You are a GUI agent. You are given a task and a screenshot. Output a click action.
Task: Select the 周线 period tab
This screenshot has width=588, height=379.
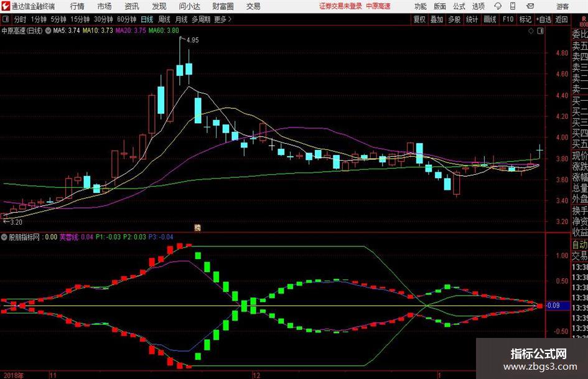pyautogui.click(x=164, y=19)
